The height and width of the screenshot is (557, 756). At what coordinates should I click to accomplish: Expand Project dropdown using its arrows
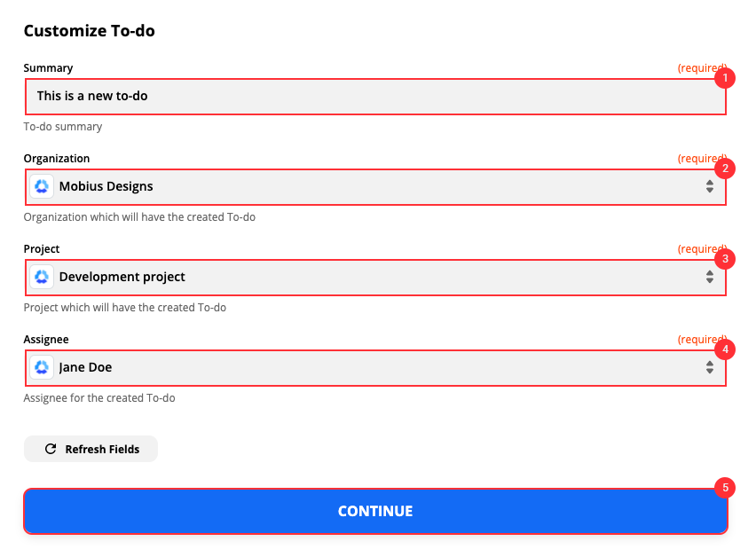[709, 277]
